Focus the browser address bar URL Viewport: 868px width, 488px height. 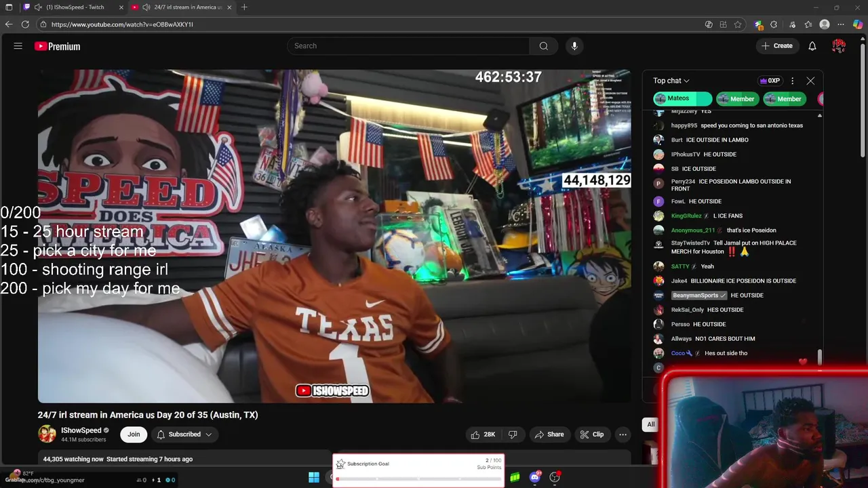pyautogui.click(x=122, y=24)
